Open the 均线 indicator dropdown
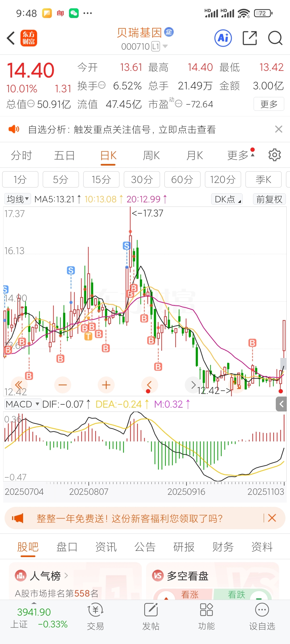The width and height of the screenshot is (290, 644). point(18,199)
